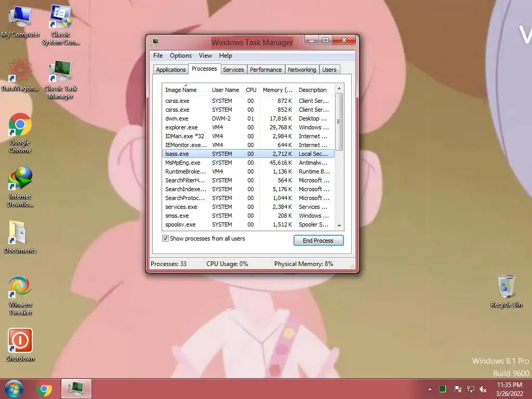Select the Processes tab
Viewport: 532px width, 399px height.
coord(204,69)
